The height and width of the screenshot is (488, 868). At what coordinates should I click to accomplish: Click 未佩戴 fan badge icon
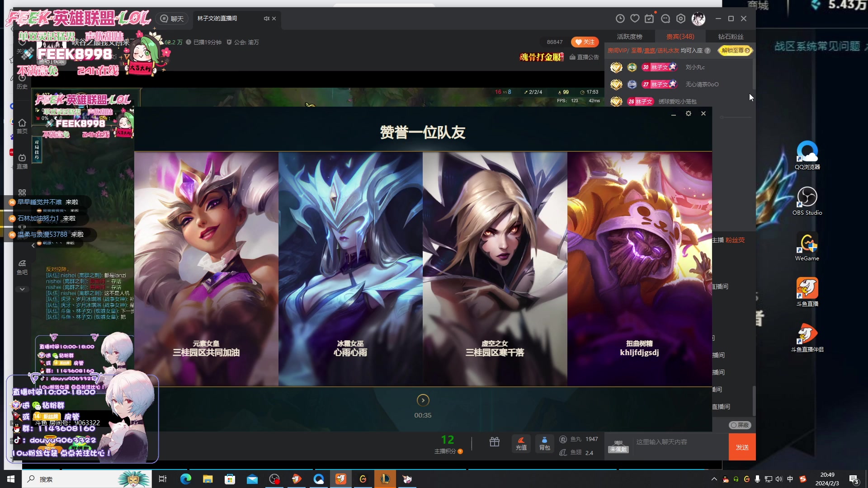click(x=618, y=446)
